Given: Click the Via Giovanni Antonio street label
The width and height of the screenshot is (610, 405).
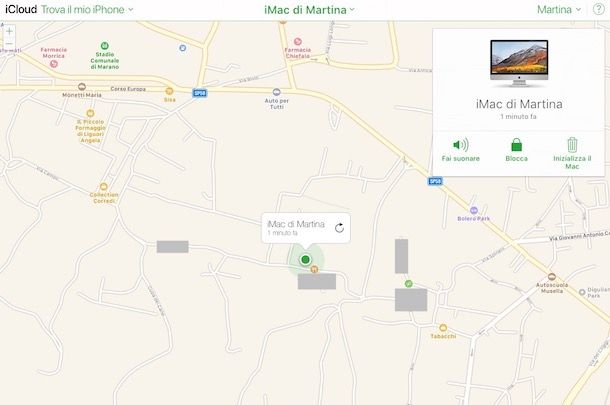Looking at the screenshot, I should [x=579, y=236].
